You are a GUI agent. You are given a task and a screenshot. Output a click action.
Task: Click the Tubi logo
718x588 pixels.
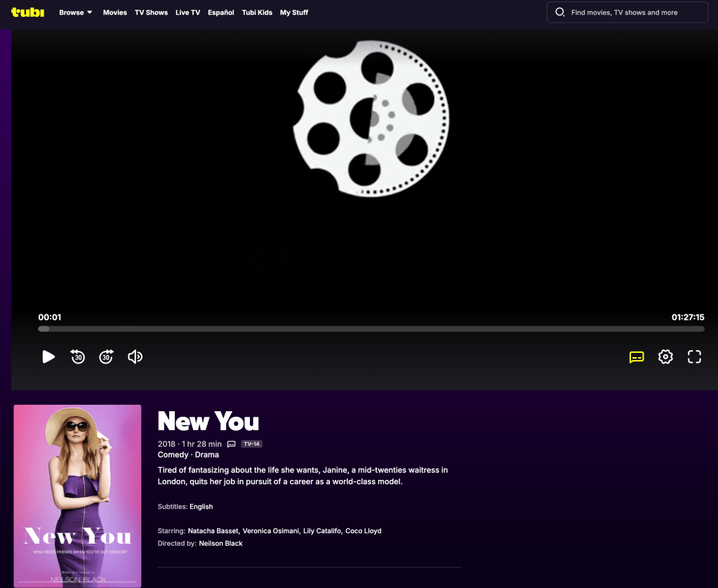(x=28, y=12)
